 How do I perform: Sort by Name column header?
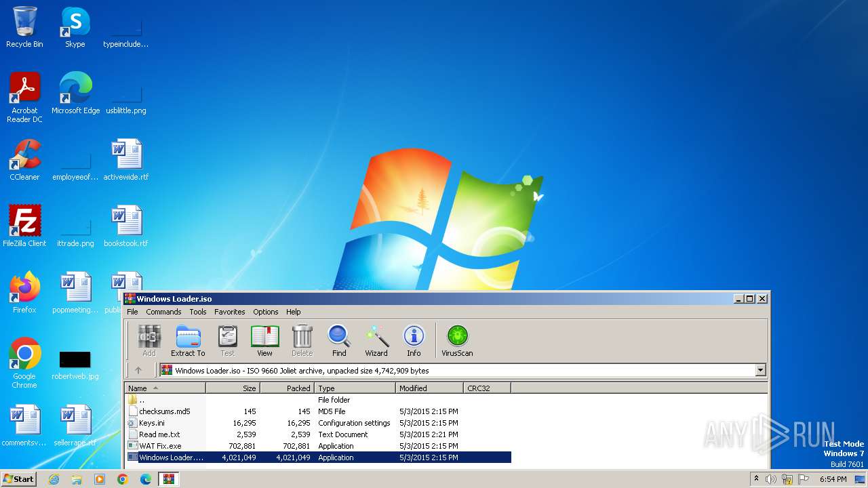click(165, 388)
